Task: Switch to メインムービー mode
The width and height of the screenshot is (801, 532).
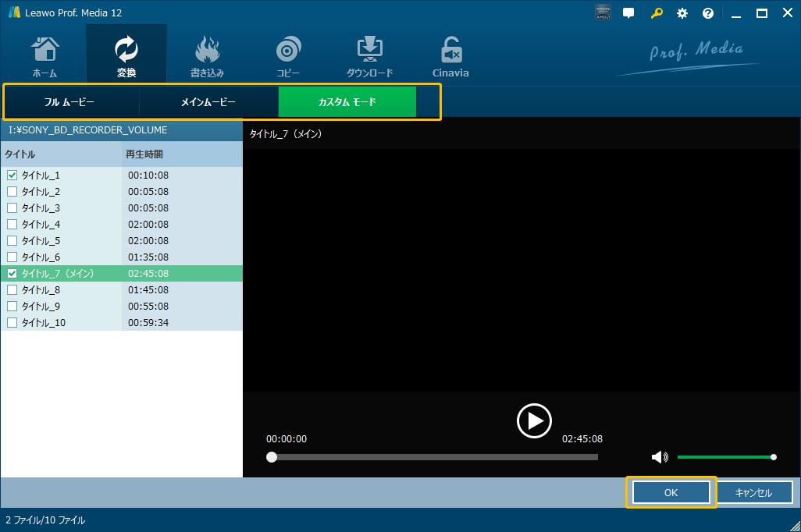Action: 208,102
